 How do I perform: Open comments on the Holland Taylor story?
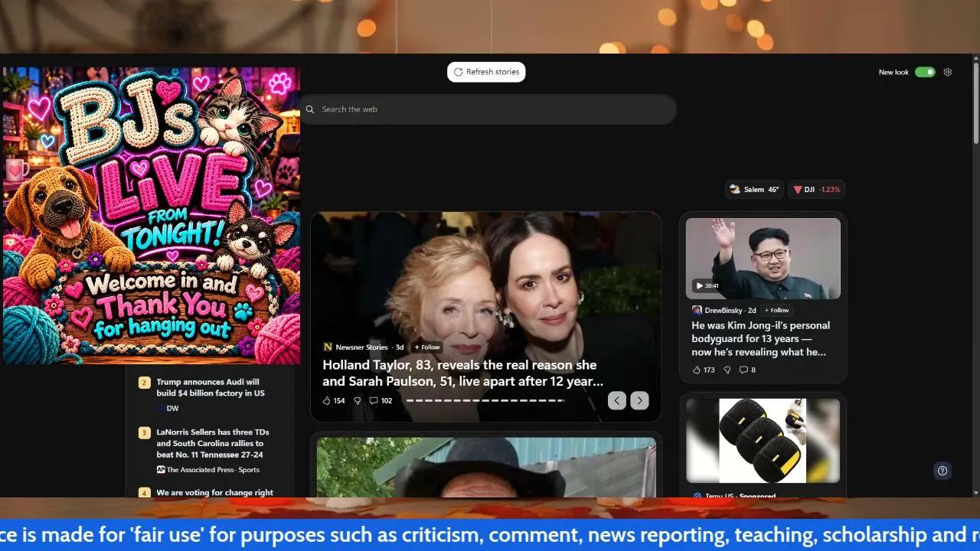374,400
